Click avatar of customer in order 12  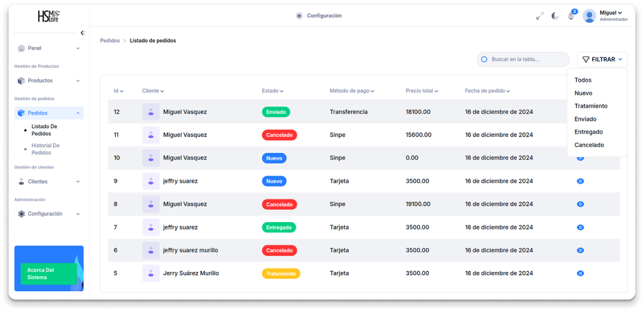pyautogui.click(x=151, y=112)
